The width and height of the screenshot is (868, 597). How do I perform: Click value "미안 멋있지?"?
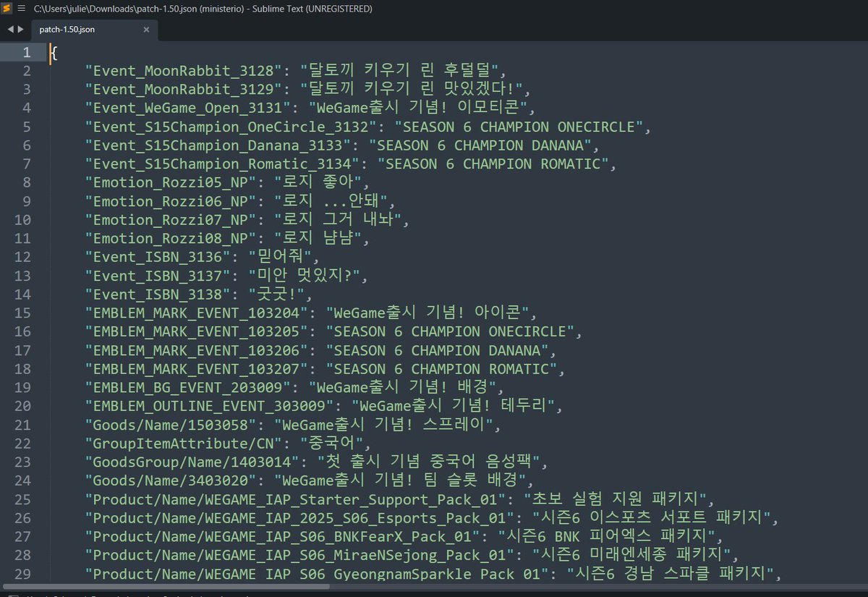304,276
